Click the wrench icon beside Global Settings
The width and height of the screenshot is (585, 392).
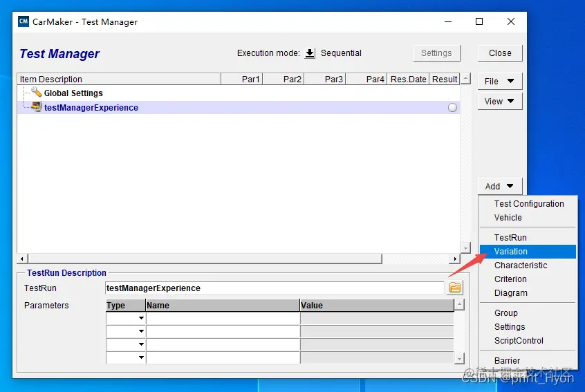(x=36, y=92)
